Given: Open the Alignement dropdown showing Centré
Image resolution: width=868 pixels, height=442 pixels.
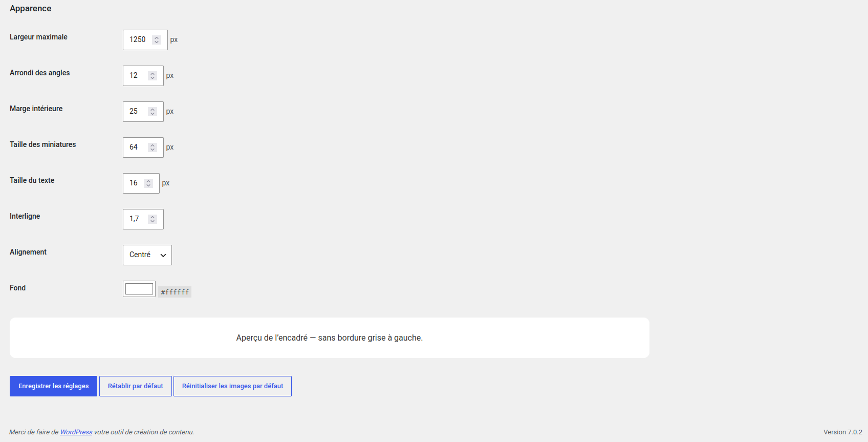Looking at the screenshot, I should click(x=147, y=255).
